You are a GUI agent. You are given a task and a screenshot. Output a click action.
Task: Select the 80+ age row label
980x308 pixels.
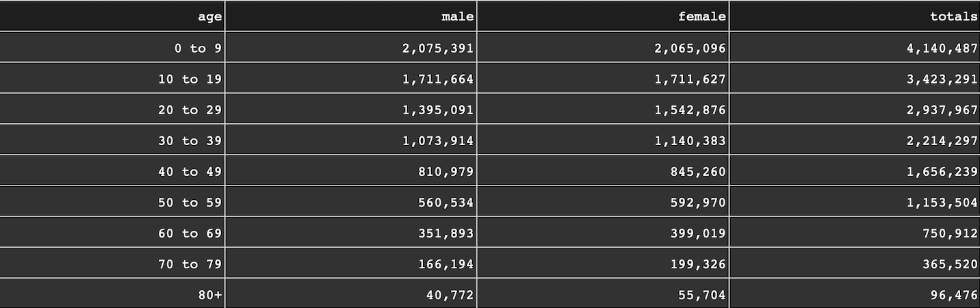click(x=208, y=295)
